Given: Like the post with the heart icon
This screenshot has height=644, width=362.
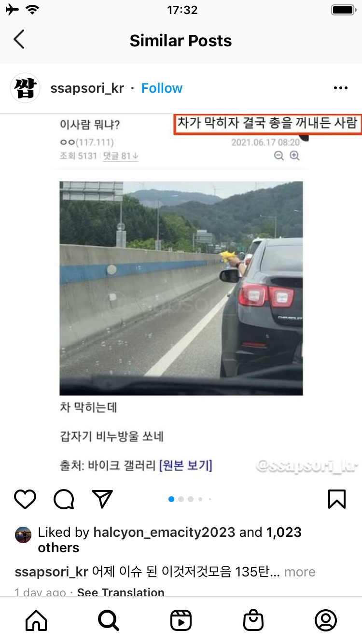Looking at the screenshot, I should pos(25,499).
